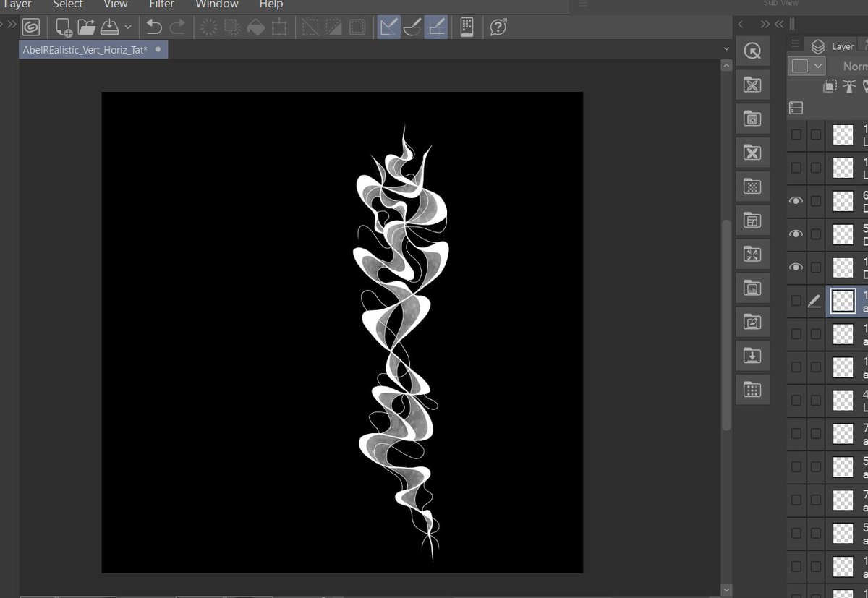Screen dimensions: 868x598
Task: Click the Clear Outside Selection icon
Action: pyautogui.click(x=232, y=27)
